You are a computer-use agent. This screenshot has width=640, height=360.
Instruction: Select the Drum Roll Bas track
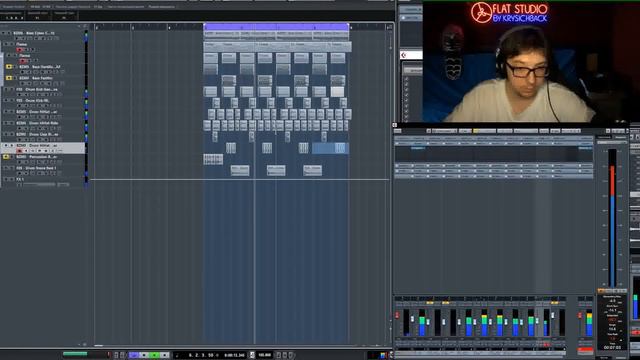pos(37,89)
